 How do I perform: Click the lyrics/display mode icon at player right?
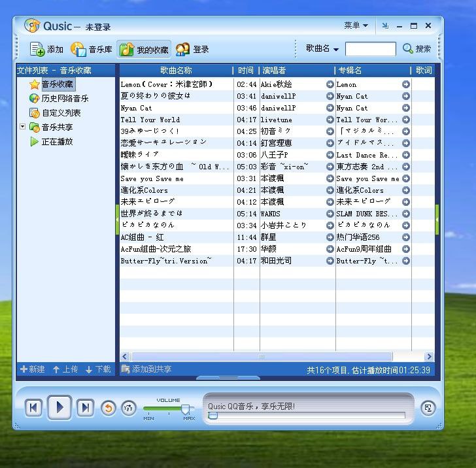pyautogui.click(x=428, y=408)
